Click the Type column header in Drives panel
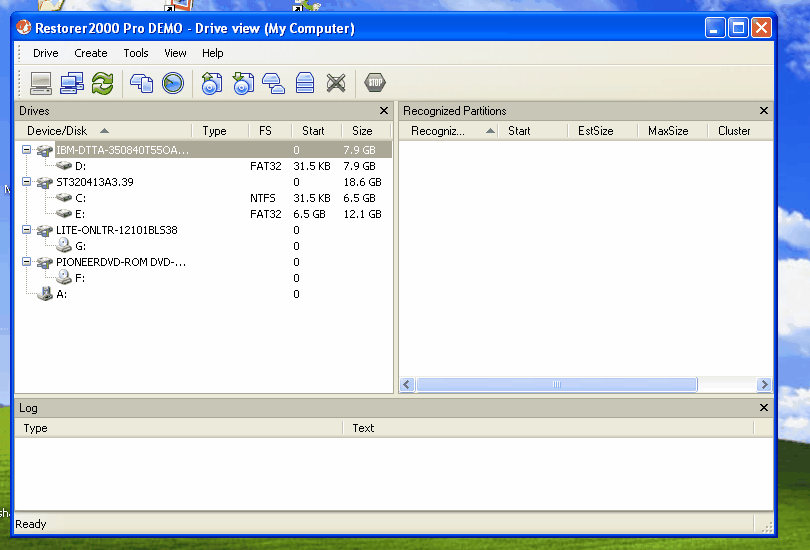Viewport: 810px width, 550px height. click(x=220, y=131)
